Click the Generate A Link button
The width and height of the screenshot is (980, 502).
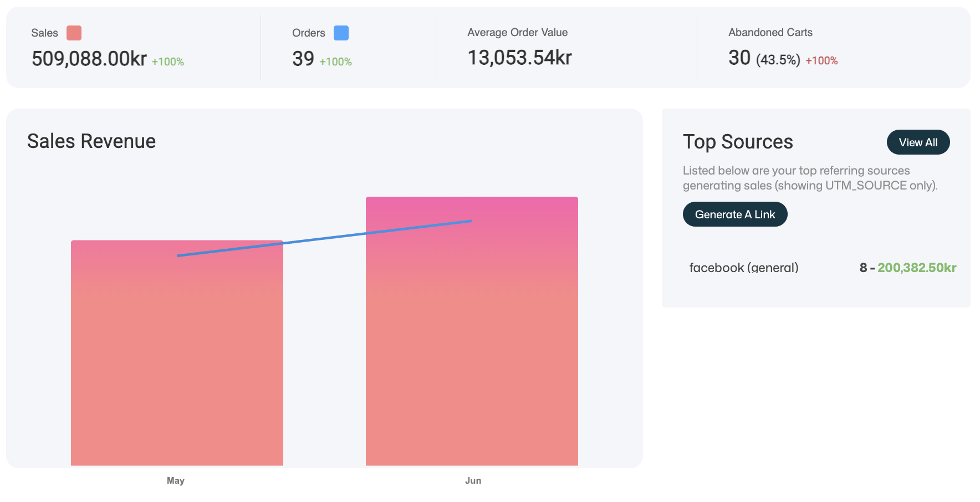click(x=734, y=214)
